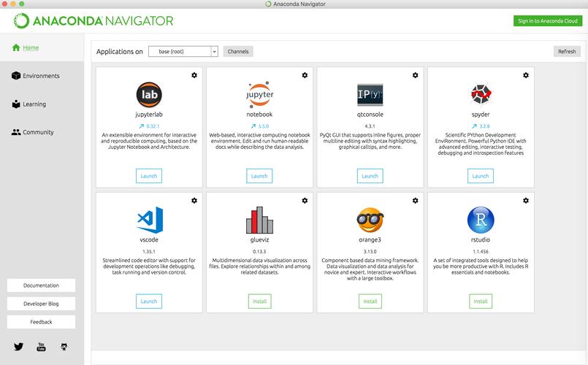588x365 pixels.
Task: Click the vscode version 1.35.1
Action: [149, 251]
